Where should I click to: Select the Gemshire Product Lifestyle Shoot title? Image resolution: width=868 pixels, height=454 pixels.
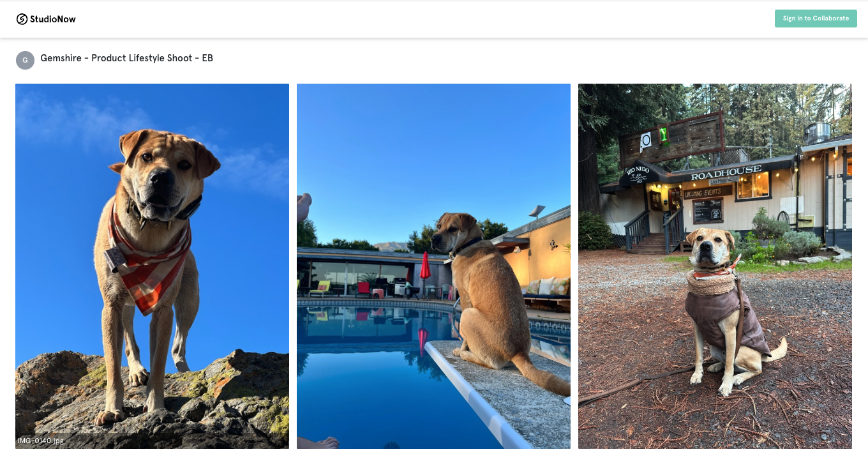point(126,58)
